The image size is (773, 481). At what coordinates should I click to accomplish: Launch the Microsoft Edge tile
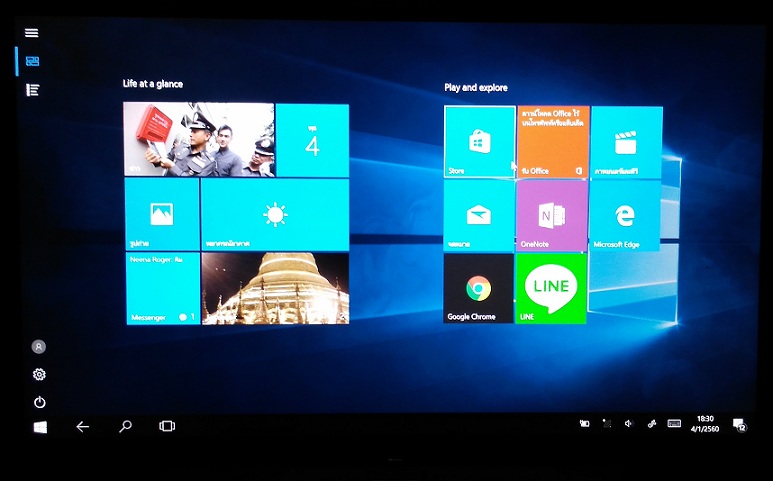tap(625, 216)
